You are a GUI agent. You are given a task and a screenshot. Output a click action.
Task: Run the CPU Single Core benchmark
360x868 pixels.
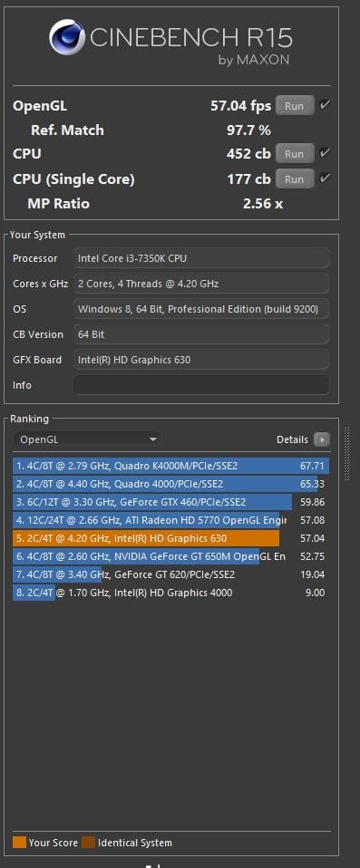(x=295, y=178)
